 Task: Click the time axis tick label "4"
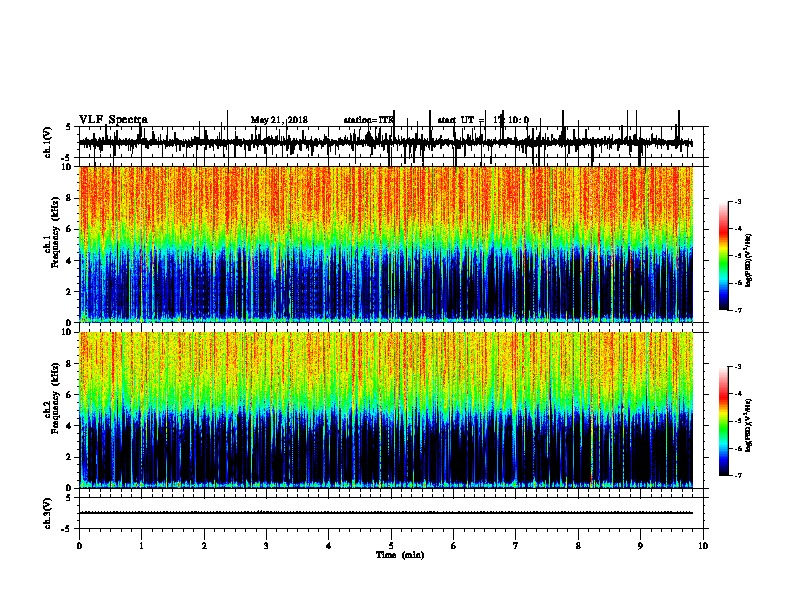tap(329, 546)
